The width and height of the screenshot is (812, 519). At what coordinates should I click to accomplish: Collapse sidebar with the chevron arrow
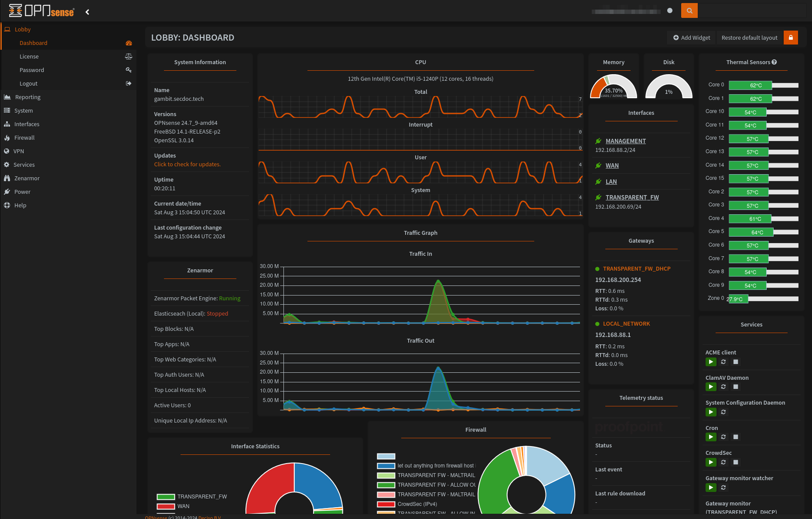(x=87, y=12)
